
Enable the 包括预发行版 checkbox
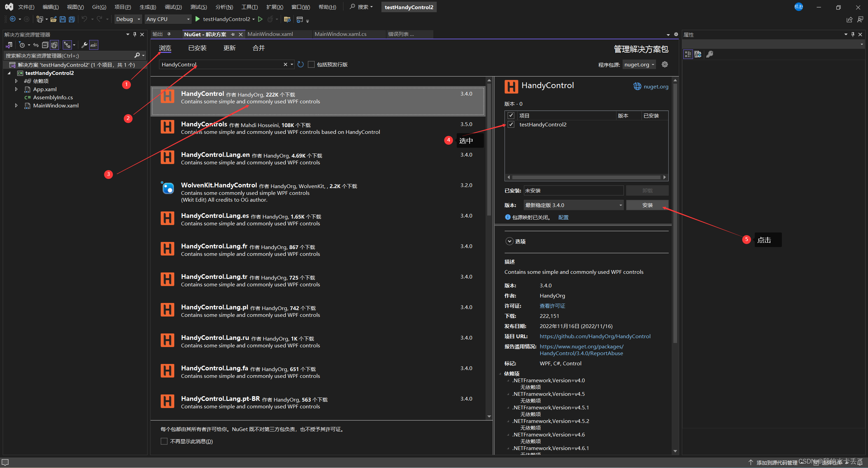pyautogui.click(x=311, y=64)
